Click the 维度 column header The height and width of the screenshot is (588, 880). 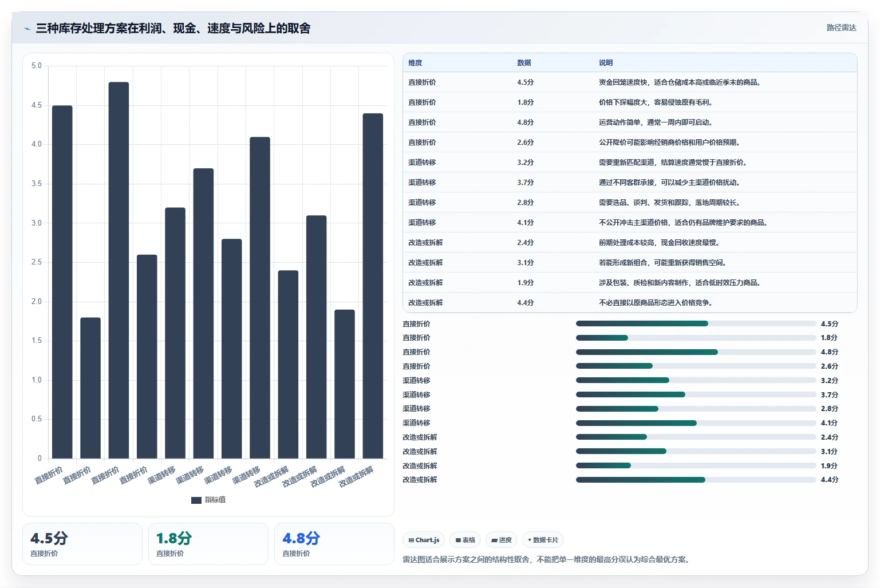coord(415,63)
